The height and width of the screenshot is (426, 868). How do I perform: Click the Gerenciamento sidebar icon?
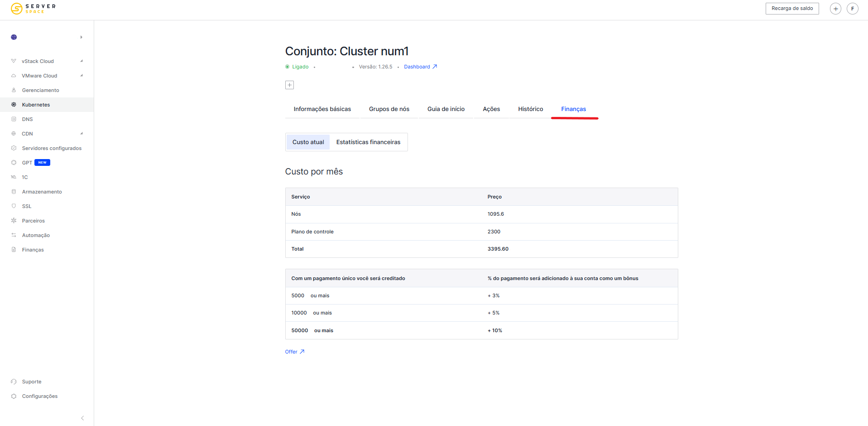point(14,90)
